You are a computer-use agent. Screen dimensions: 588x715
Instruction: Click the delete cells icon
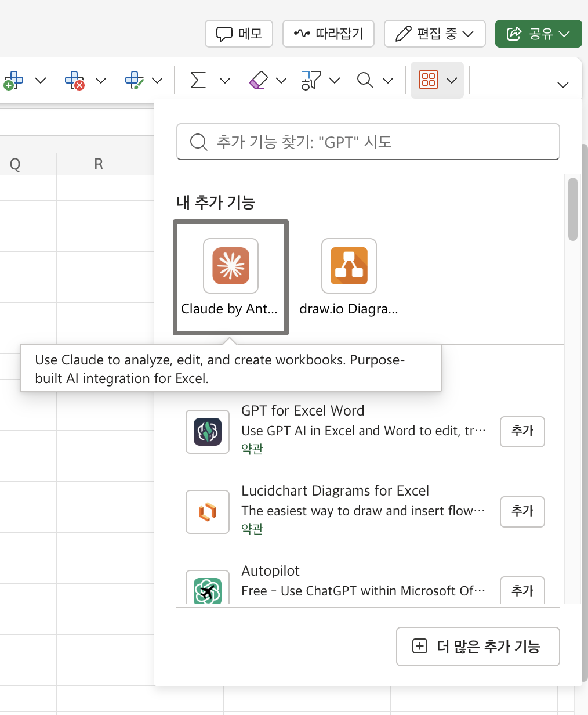pos(74,80)
